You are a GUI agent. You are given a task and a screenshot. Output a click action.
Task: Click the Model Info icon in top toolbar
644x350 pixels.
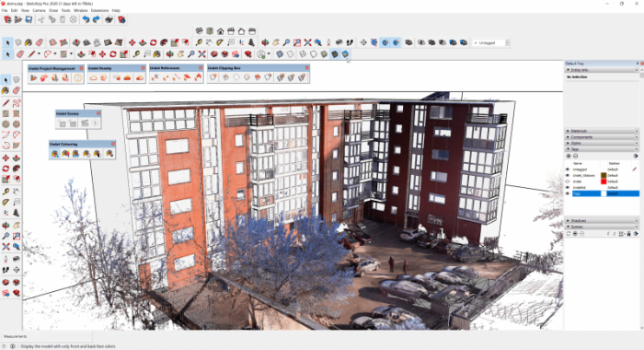coord(121,19)
